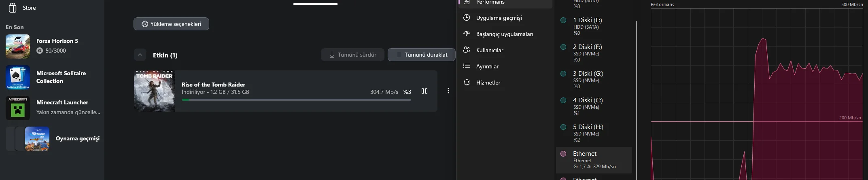Select 2 Diski (F:) performance item
Screen dimensions: 868x180
pyautogui.click(x=594, y=53)
